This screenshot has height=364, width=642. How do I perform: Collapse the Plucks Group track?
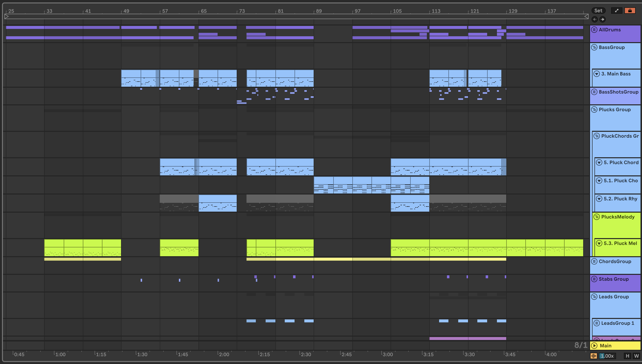(594, 109)
